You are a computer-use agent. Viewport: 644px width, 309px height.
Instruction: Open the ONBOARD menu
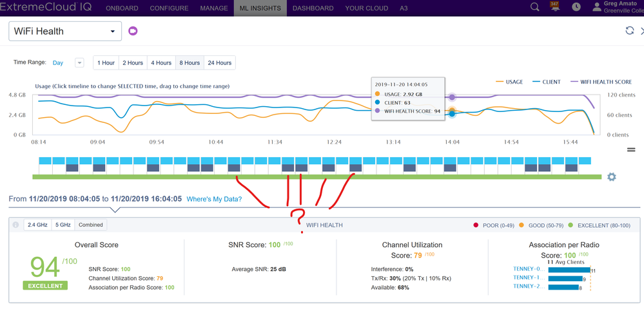click(x=122, y=8)
